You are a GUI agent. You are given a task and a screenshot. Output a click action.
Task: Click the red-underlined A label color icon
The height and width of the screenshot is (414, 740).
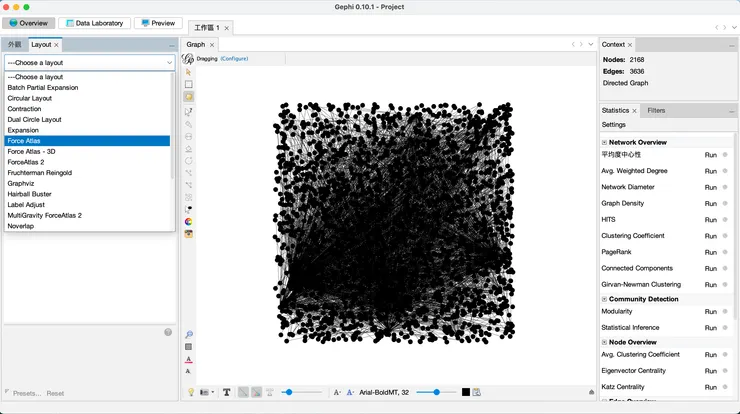[x=188, y=360]
